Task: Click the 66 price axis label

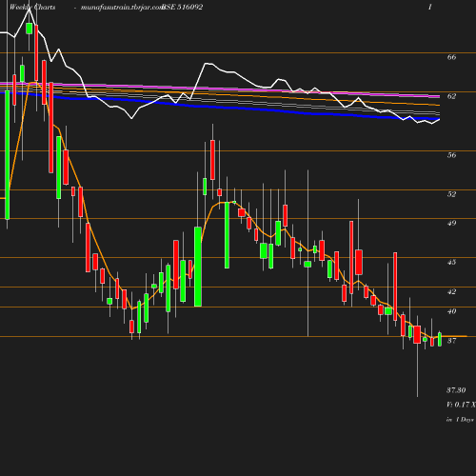Action: pos(451,57)
